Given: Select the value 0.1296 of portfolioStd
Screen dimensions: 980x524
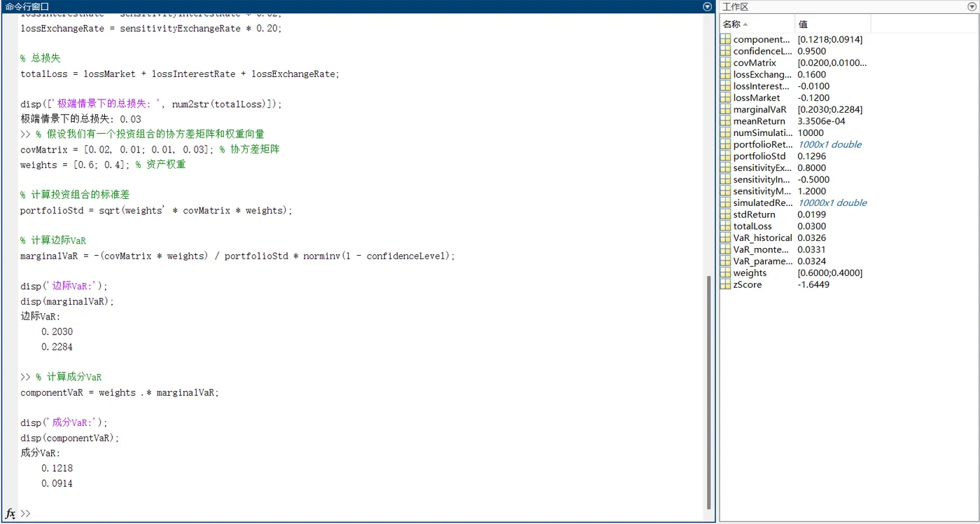Looking at the screenshot, I should click(x=812, y=156).
